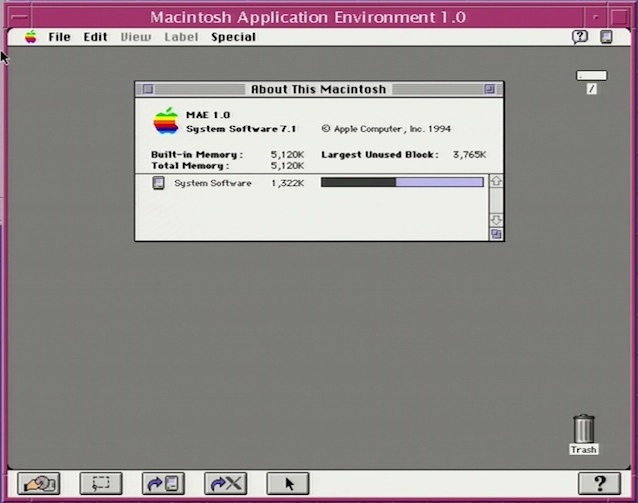Click the pointer arrow toolbar button
This screenshot has height=503, width=638.
pyautogui.click(x=288, y=483)
